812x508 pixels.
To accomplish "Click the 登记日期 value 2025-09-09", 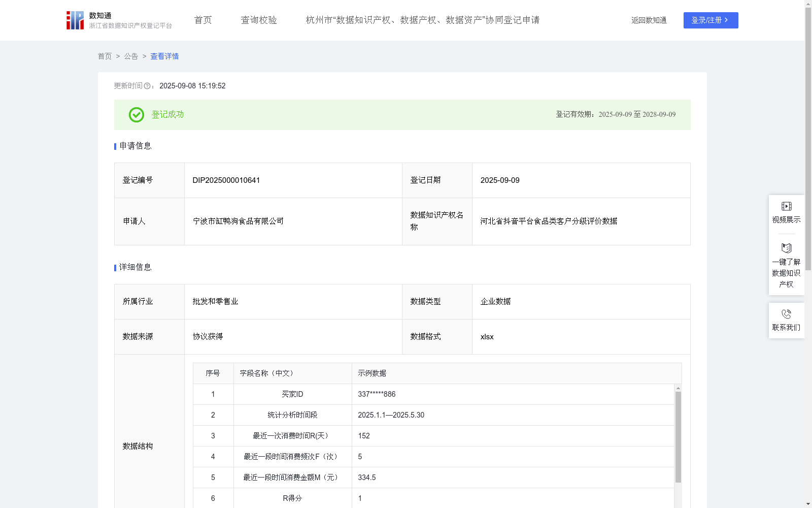I will [x=500, y=180].
